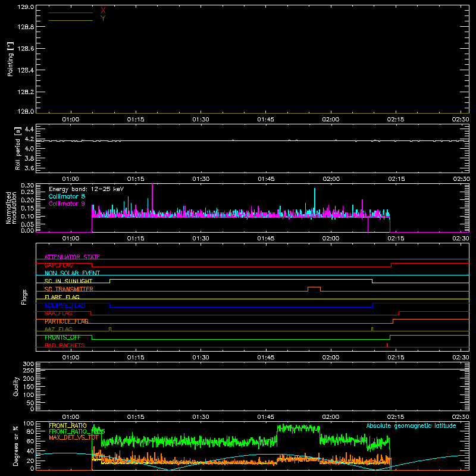
Task: Click the 02:00 time label under Flags plot
Action: (331, 358)
